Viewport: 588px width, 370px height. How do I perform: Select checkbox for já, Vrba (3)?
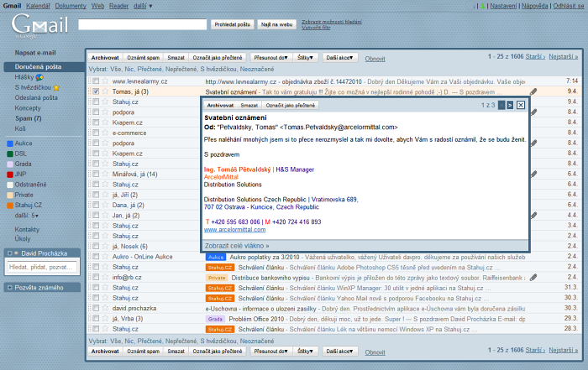point(96,318)
